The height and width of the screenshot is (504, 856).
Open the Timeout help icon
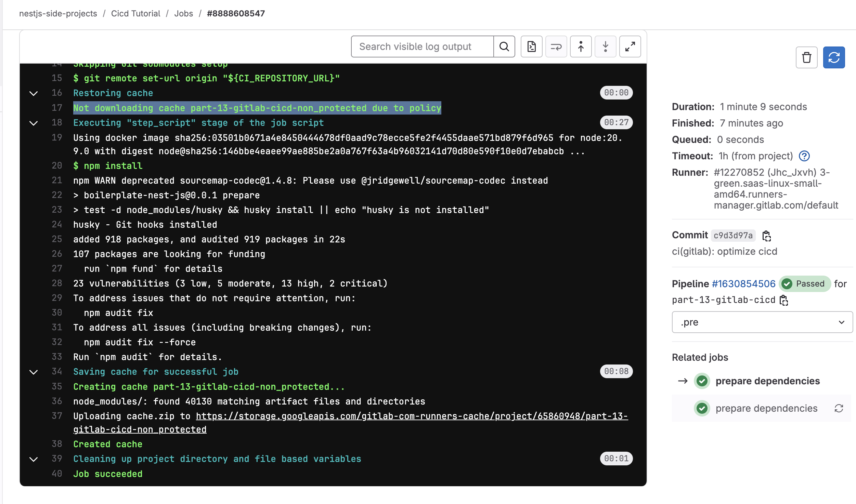pos(805,156)
